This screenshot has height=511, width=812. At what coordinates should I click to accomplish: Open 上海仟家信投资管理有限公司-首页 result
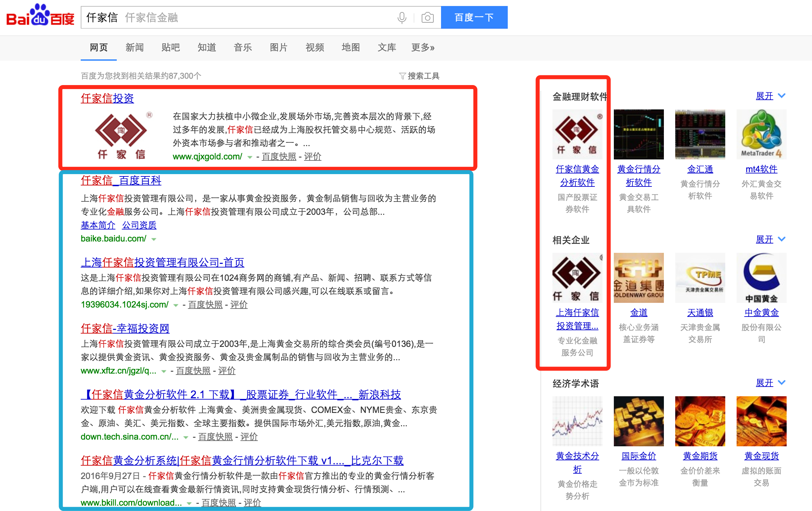click(162, 262)
